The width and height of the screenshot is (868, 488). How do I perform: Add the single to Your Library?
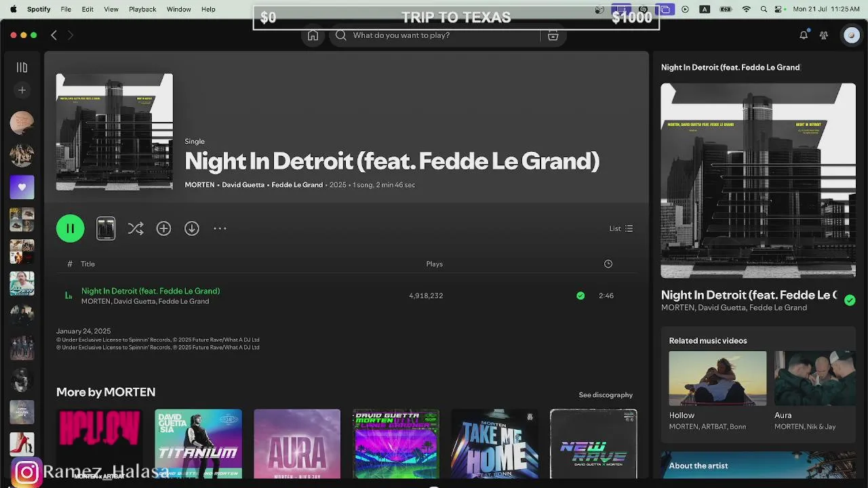coord(163,228)
